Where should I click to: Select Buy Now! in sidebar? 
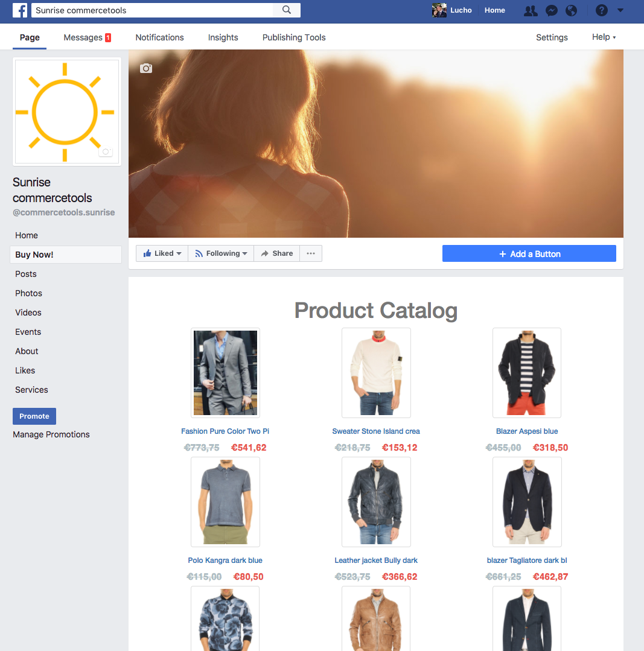tap(66, 255)
